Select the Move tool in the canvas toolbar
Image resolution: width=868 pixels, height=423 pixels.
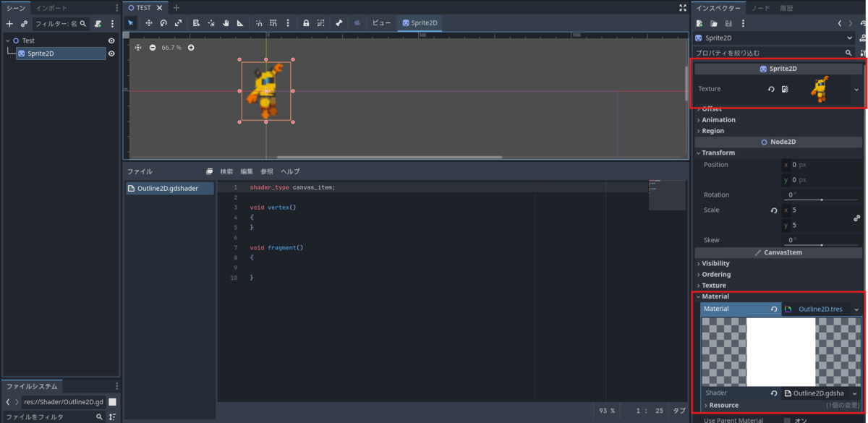(x=148, y=22)
